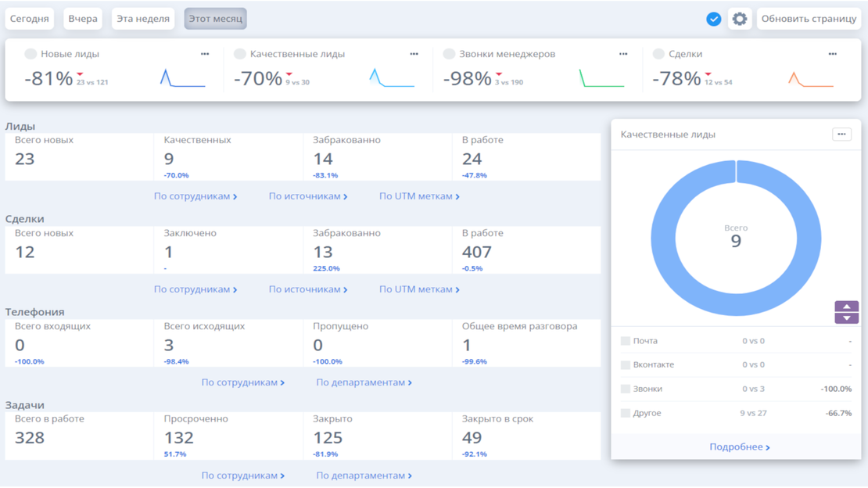This screenshot has height=488, width=868.
Task: Toggle the Вконтакте checkbox in legend
Action: 626,365
